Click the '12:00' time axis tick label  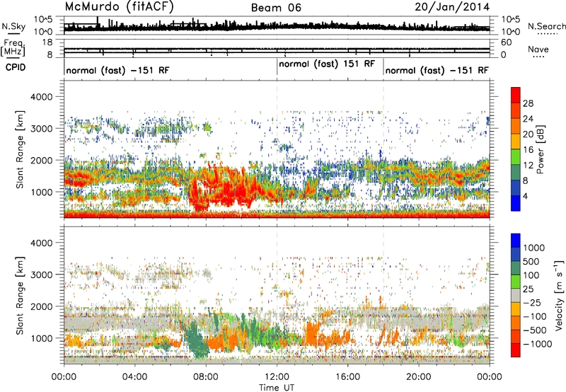(x=277, y=377)
